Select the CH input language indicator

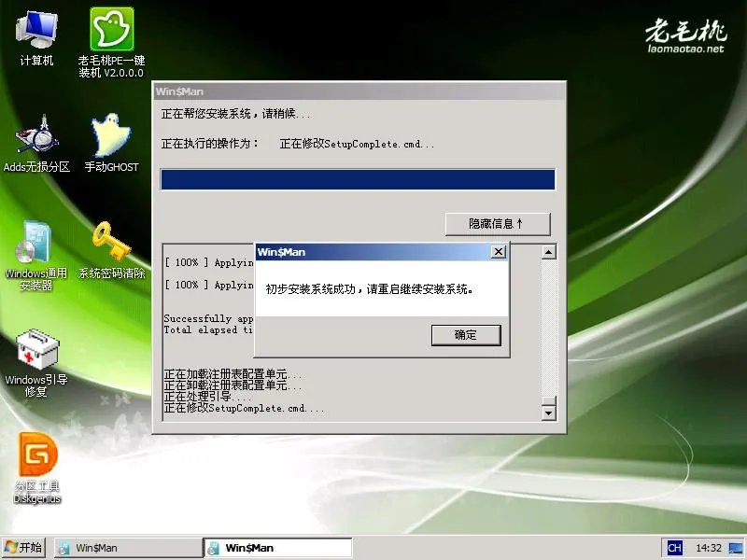(675, 548)
